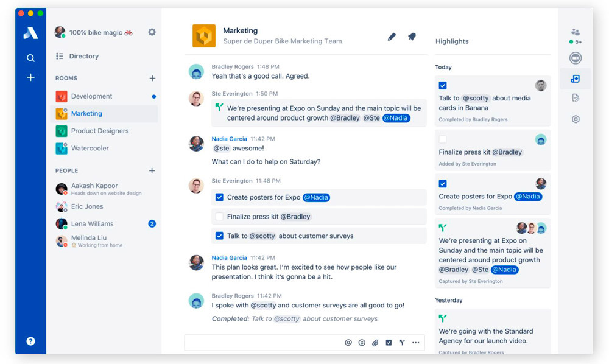Open settings gear next to status
Screen dimensions: 609x364
tap(152, 32)
